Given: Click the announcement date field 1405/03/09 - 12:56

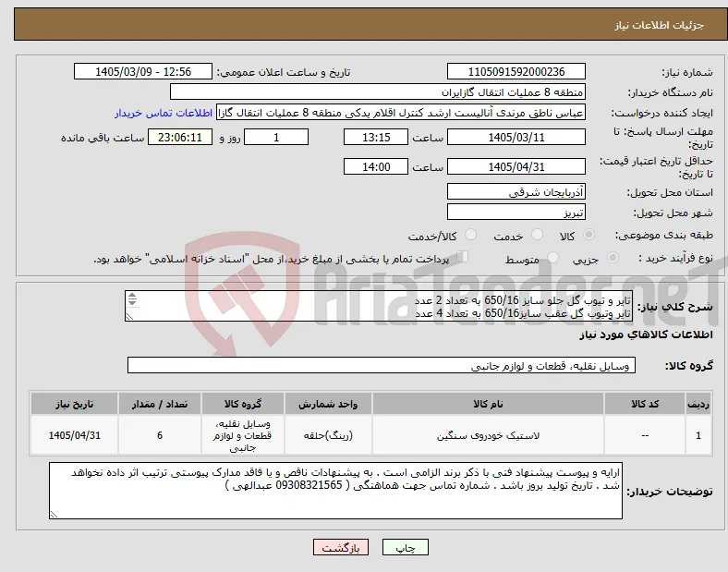Looking at the screenshot, I should point(143,71).
